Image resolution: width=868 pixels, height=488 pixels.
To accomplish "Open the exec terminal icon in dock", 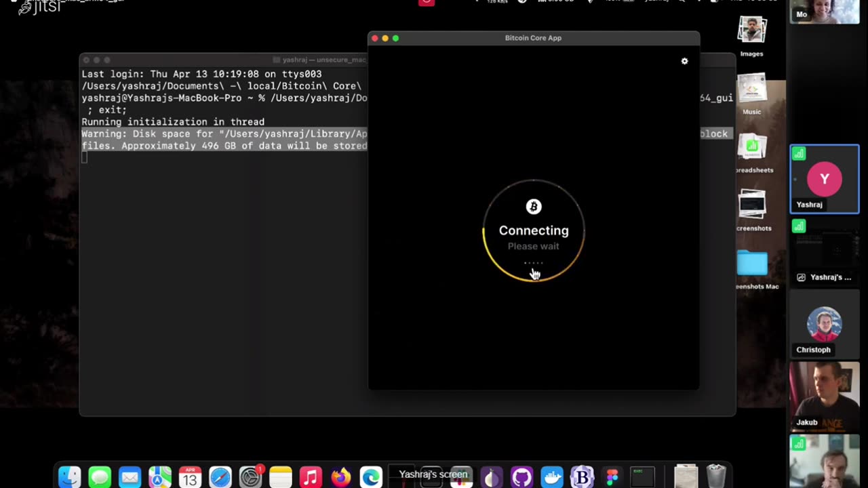I will pos(642,477).
